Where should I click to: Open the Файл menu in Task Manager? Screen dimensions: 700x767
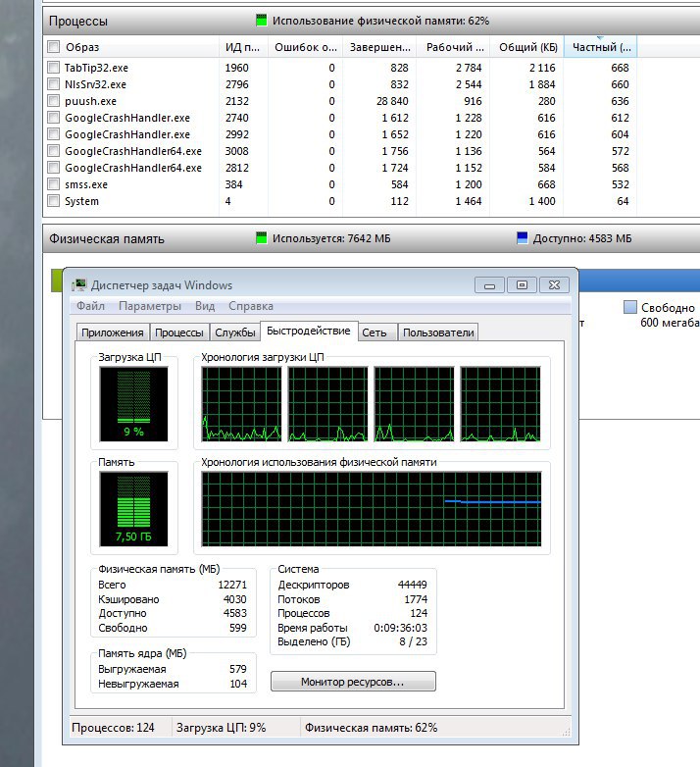[x=90, y=306]
